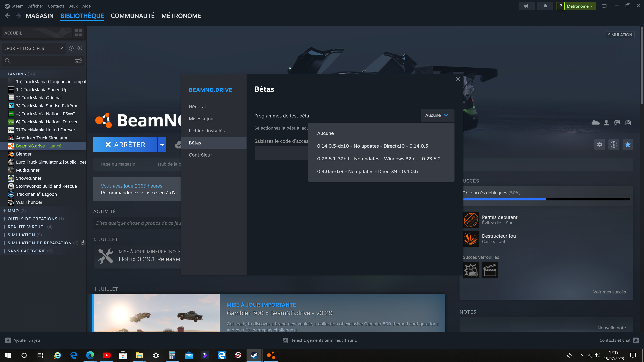Select War Thunder in favorites list
This screenshot has width=644, height=362.
pos(43,202)
